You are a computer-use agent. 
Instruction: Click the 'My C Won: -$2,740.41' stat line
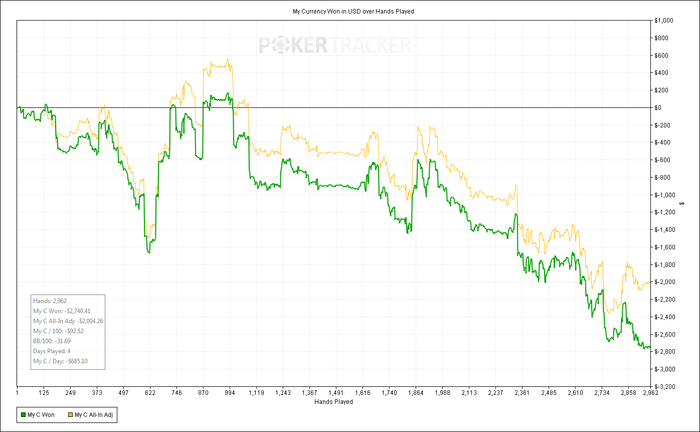coord(62,311)
